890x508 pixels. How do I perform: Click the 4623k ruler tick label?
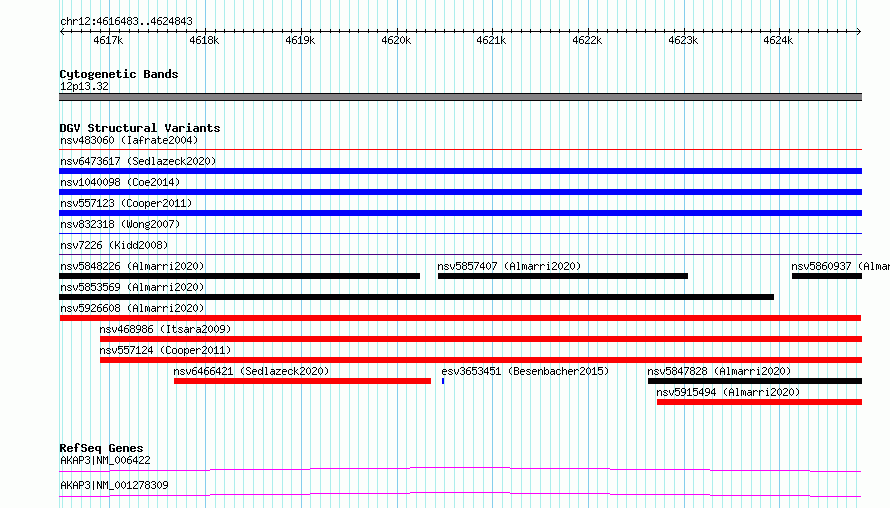683,40
